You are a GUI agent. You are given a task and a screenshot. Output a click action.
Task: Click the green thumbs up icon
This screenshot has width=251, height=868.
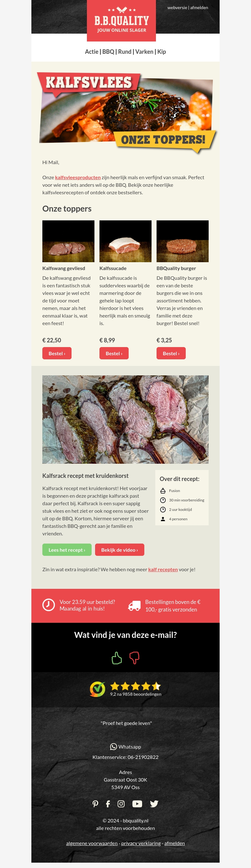[116, 657]
